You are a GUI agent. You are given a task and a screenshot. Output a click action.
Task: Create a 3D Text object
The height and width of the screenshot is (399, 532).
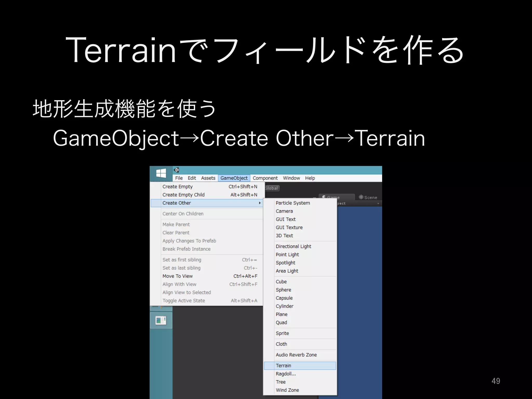[x=300, y=236]
